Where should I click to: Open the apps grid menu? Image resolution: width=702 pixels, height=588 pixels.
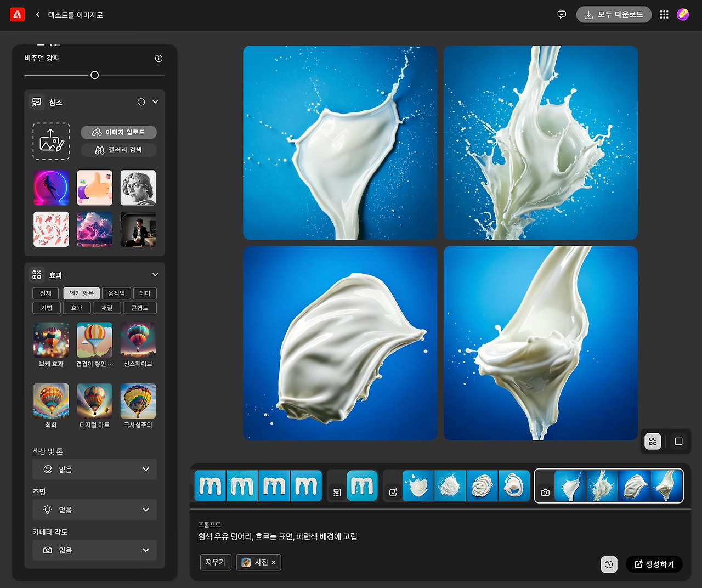(664, 15)
